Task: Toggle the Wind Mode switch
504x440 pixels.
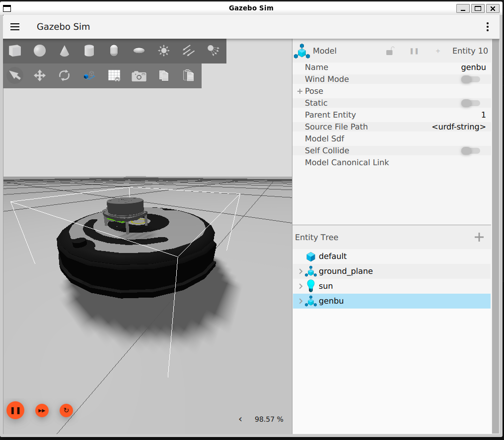Action: 470,79
